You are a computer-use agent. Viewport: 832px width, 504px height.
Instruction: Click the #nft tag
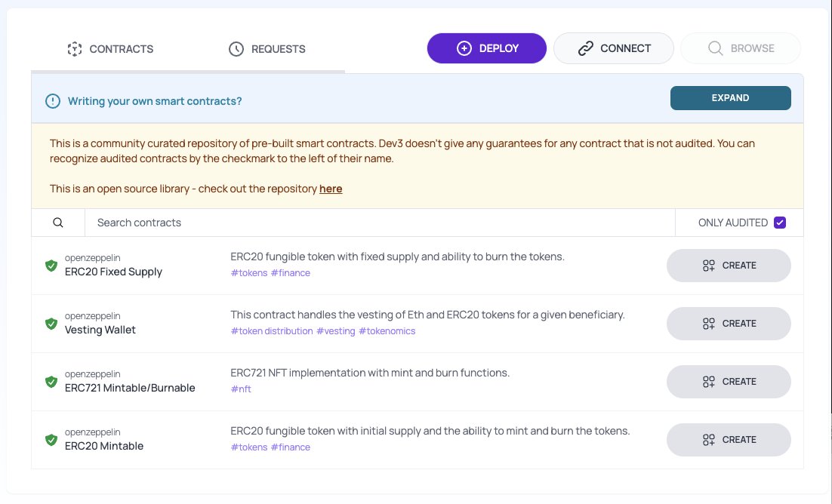241,389
